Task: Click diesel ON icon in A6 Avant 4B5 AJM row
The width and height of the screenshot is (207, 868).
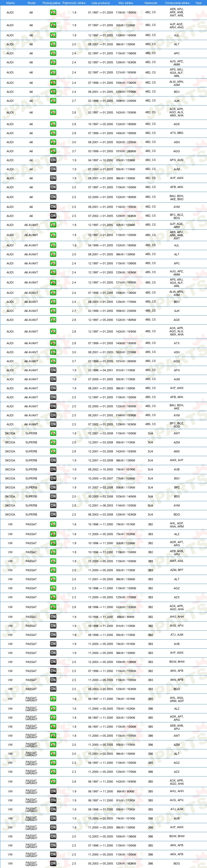Action: pyautogui.click(x=53, y=380)
